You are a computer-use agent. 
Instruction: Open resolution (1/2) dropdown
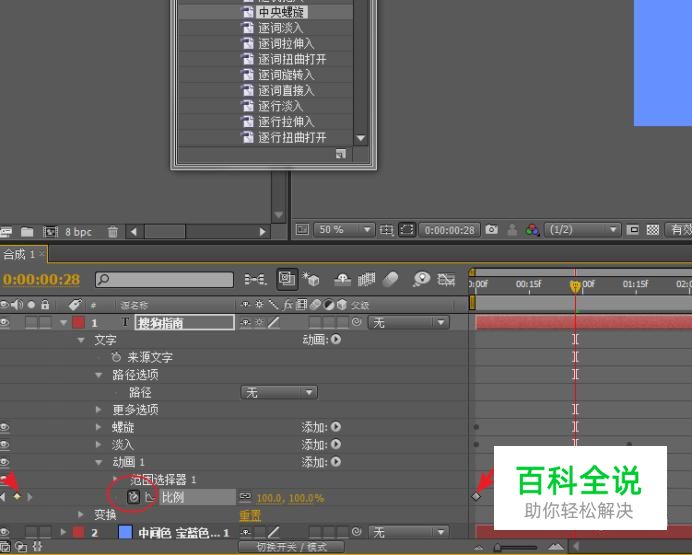(582, 230)
